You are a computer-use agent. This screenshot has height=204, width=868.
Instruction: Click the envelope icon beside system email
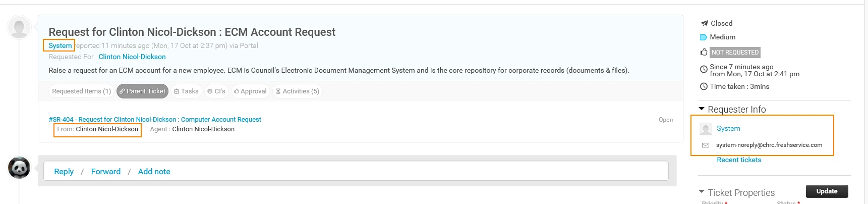706,145
